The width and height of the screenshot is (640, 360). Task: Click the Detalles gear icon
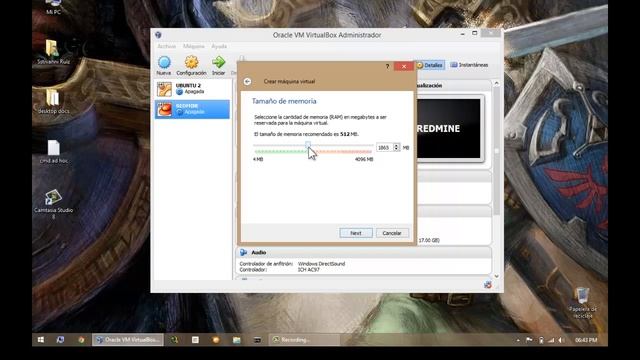coord(420,65)
